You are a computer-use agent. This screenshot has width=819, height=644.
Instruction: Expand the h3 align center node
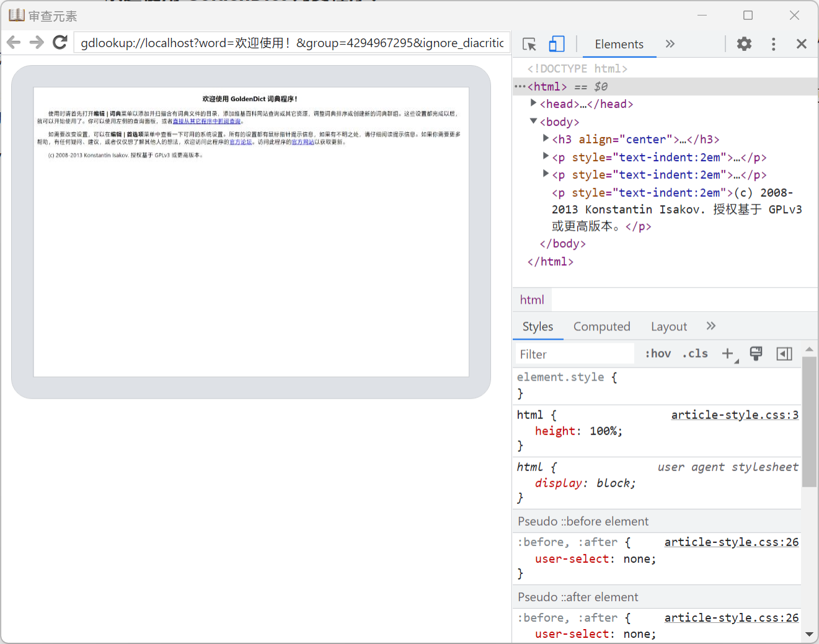pos(546,138)
